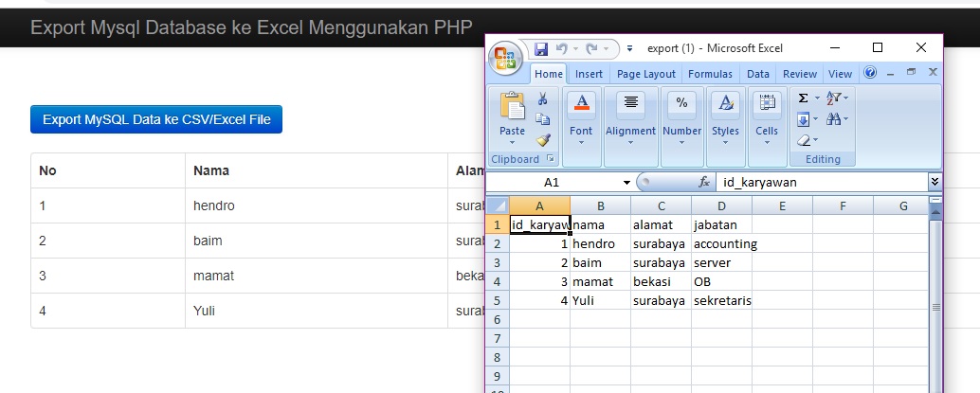Expand the formula bar chevron
980x393 pixels.
[x=935, y=182]
